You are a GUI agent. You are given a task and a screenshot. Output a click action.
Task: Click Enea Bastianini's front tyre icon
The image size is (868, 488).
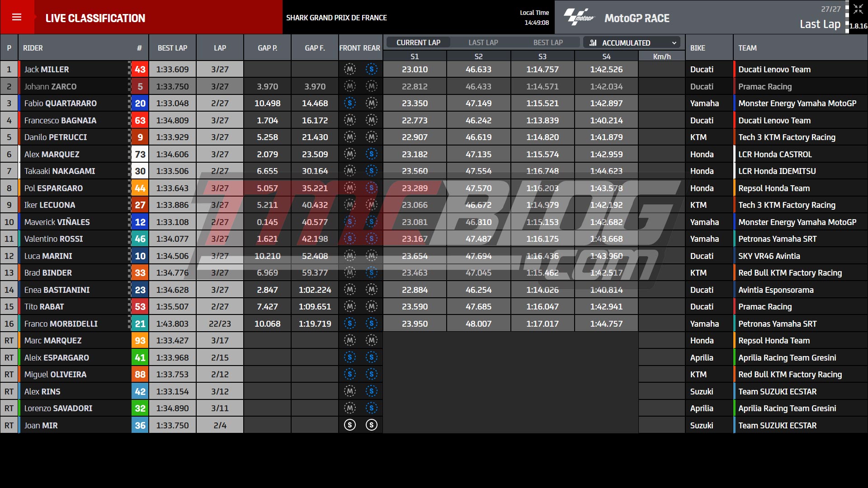point(350,290)
